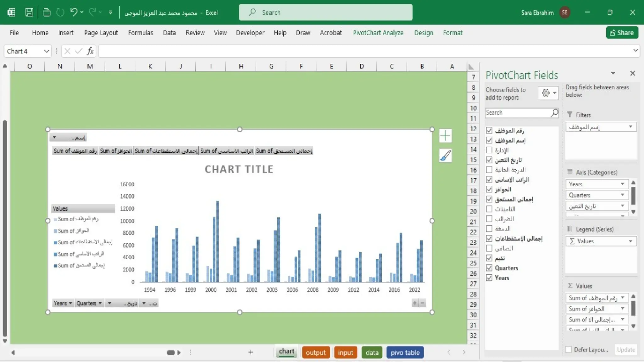644x362 pixels.
Task: Click the print preview icon in toolbar
Action: point(47,13)
